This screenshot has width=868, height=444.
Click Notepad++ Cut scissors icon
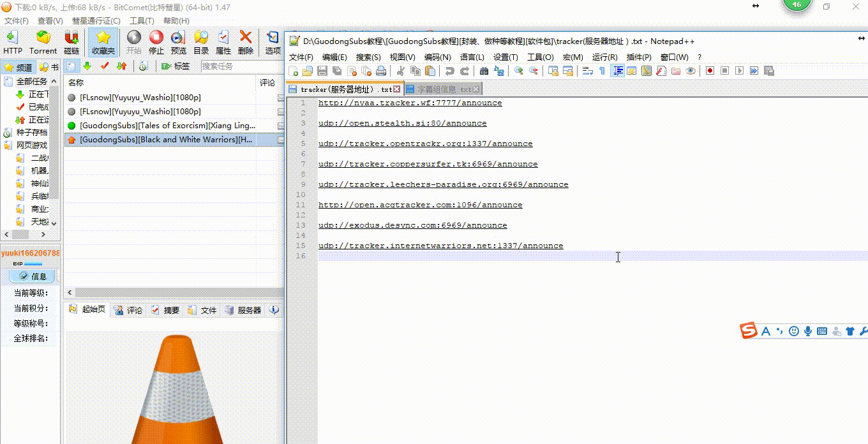(401, 71)
